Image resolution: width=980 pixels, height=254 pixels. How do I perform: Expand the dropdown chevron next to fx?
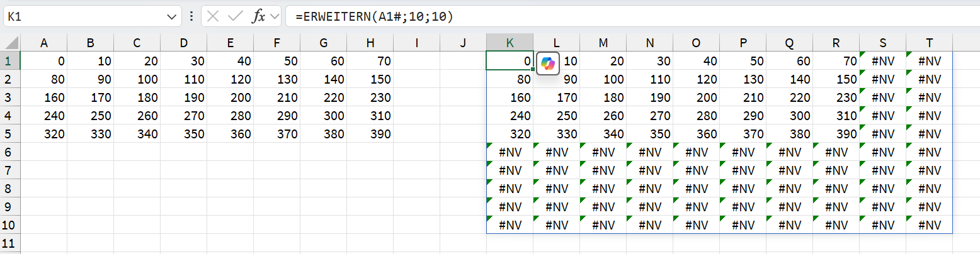pos(274,17)
